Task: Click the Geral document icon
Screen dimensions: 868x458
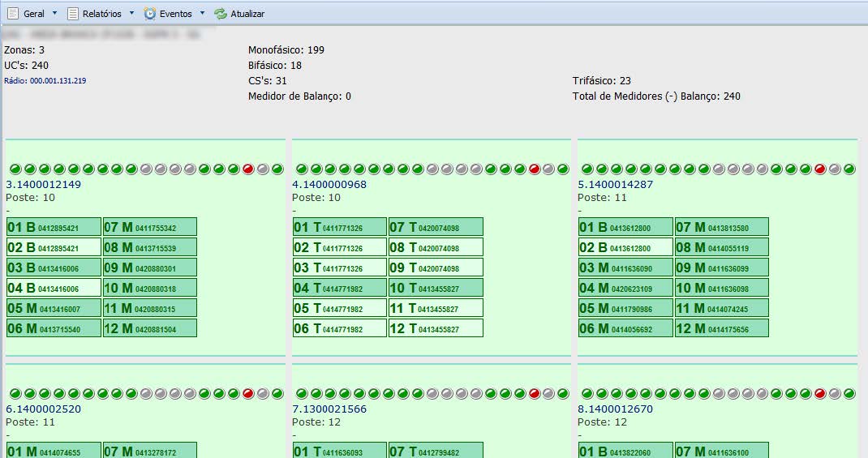Action: point(13,14)
